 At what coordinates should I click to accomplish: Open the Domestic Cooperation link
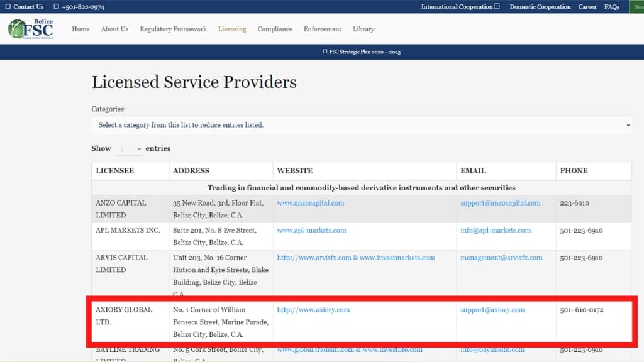(x=540, y=6)
